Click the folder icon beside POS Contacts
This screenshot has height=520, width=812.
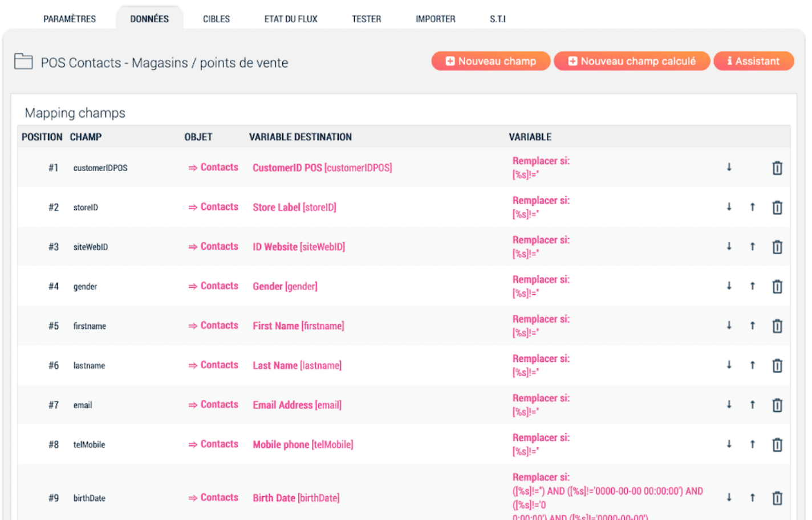(x=23, y=61)
